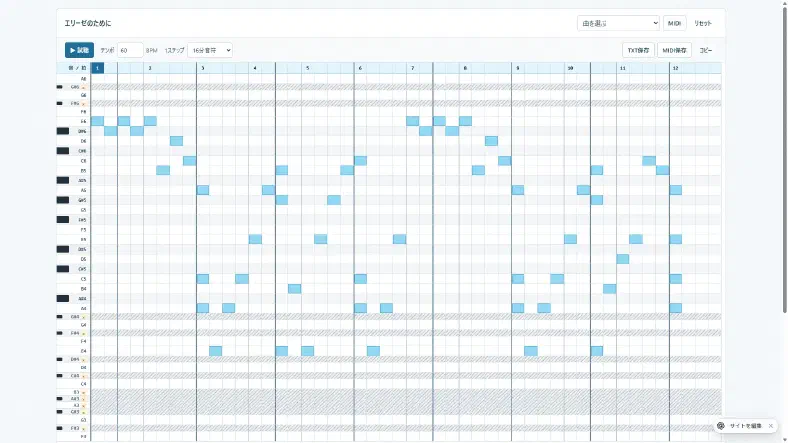The height and width of the screenshot is (443, 788).
Task: Click the A5 note under marker 3
Action: click(x=203, y=190)
